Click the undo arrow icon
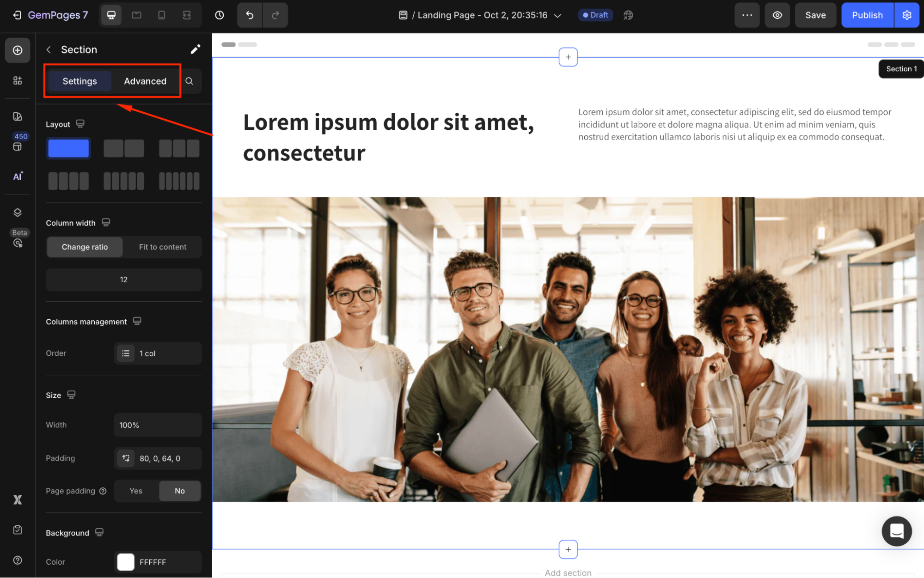 [250, 15]
